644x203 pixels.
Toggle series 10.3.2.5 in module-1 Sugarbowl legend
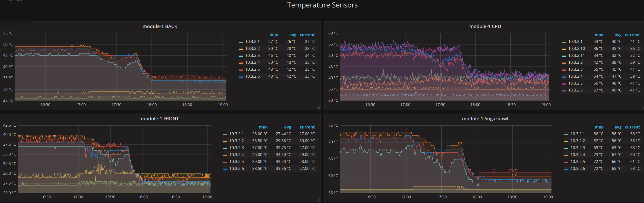coord(578,162)
